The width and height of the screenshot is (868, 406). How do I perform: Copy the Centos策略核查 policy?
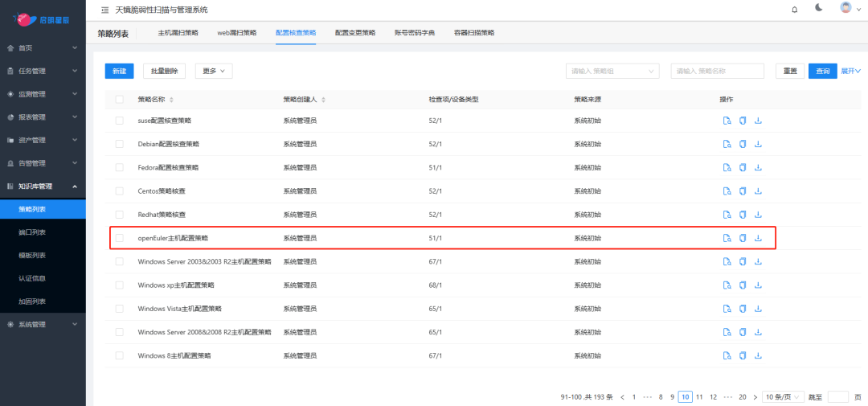(743, 191)
